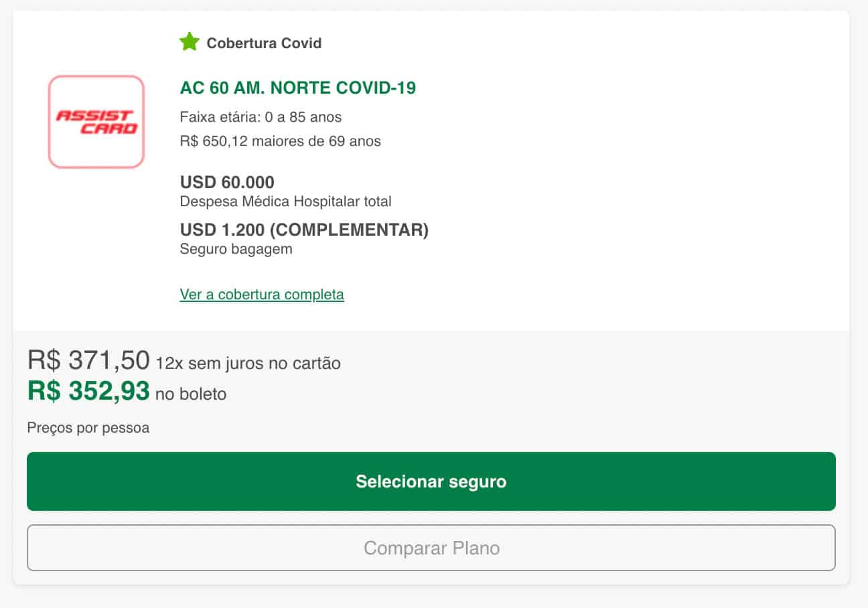
Task: Click the 'Despesa Médica Hospitalar total' label
Action: (x=285, y=201)
